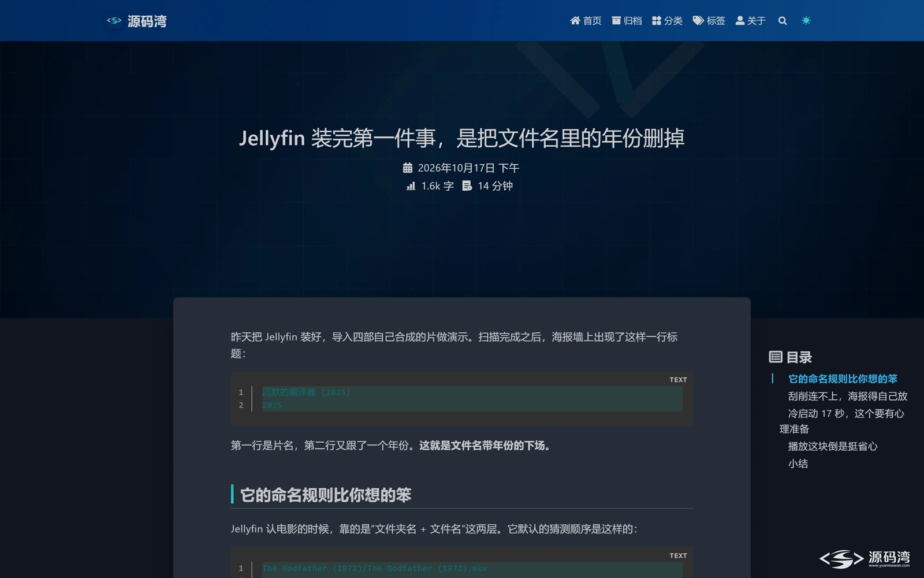Click the 2026年10月17日 下午 date text
Image resolution: width=924 pixels, height=578 pixels.
(x=468, y=168)
